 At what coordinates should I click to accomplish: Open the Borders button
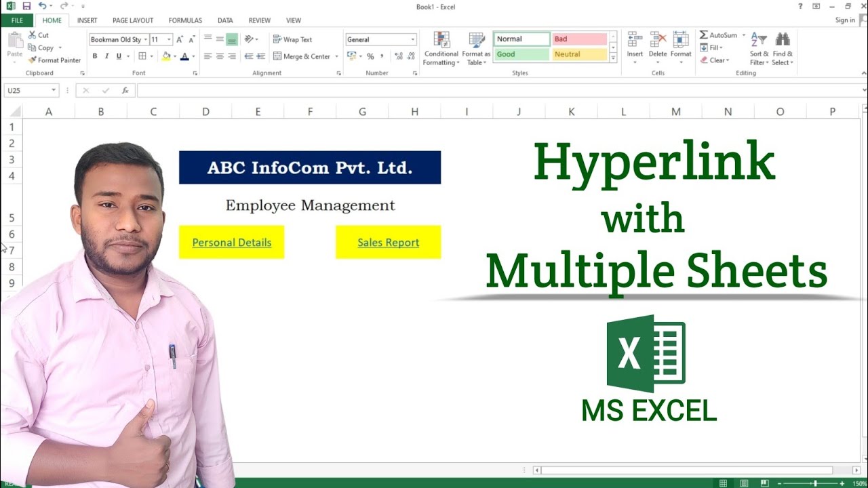pyautogui.click(x=142, y=56)
